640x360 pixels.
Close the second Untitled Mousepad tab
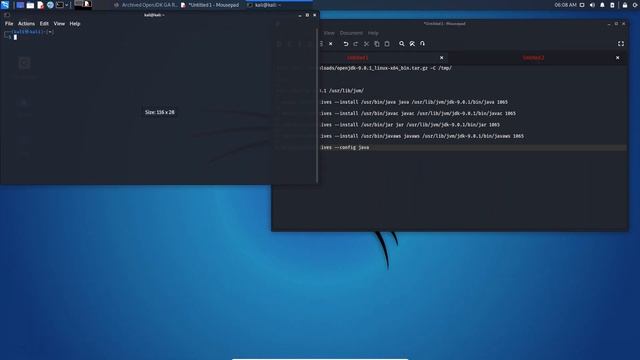click(618, 58)
